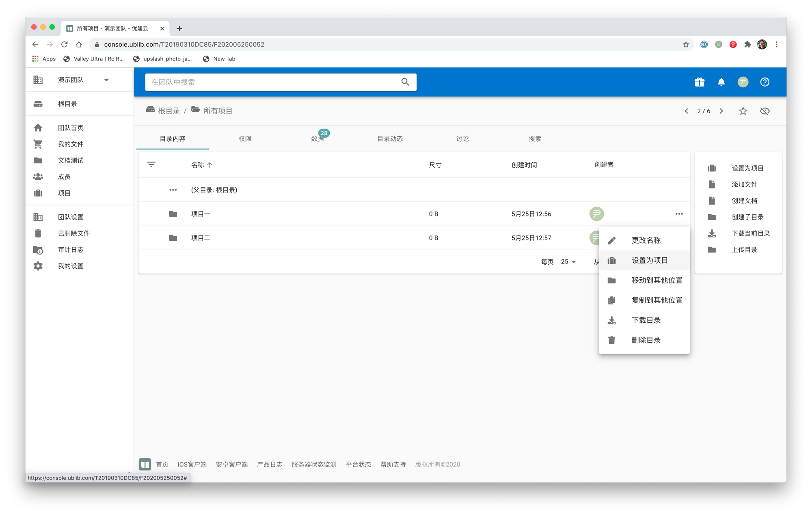Open the filter list icon beside 名称
Viewport: 812px width, 516px height.
(x=151, y=164)
